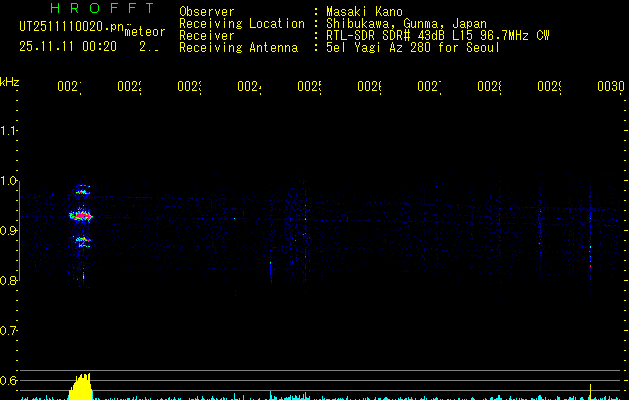
Task: Select the 0025 time axis marker
Action: tap(309, 86)
